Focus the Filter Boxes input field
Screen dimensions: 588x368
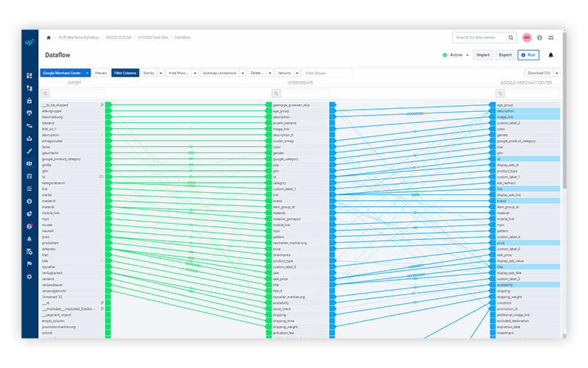(327, 73)
